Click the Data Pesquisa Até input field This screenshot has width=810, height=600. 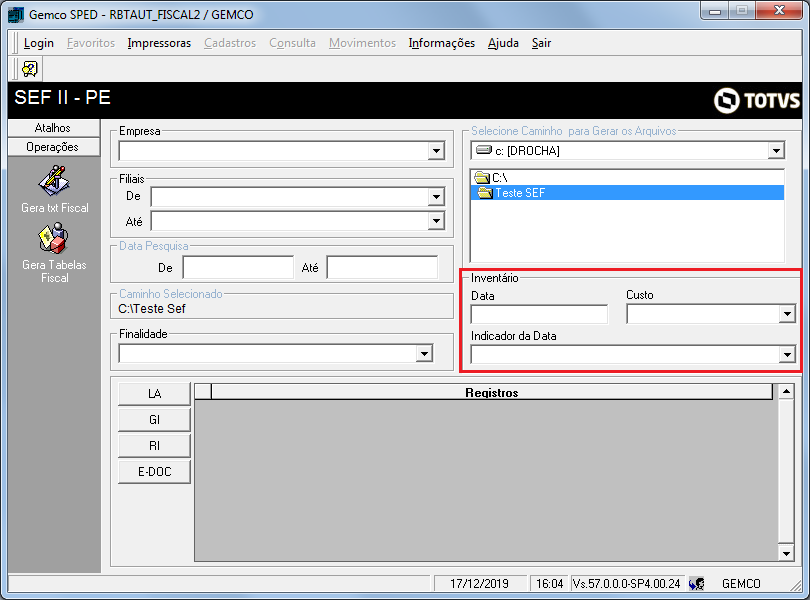382,268
